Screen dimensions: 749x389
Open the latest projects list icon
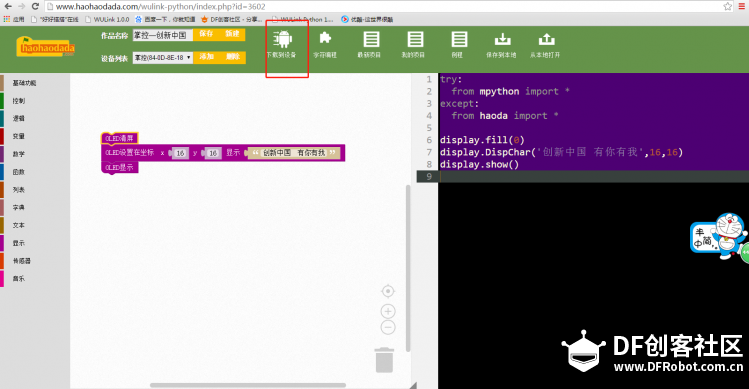[371, 39]
